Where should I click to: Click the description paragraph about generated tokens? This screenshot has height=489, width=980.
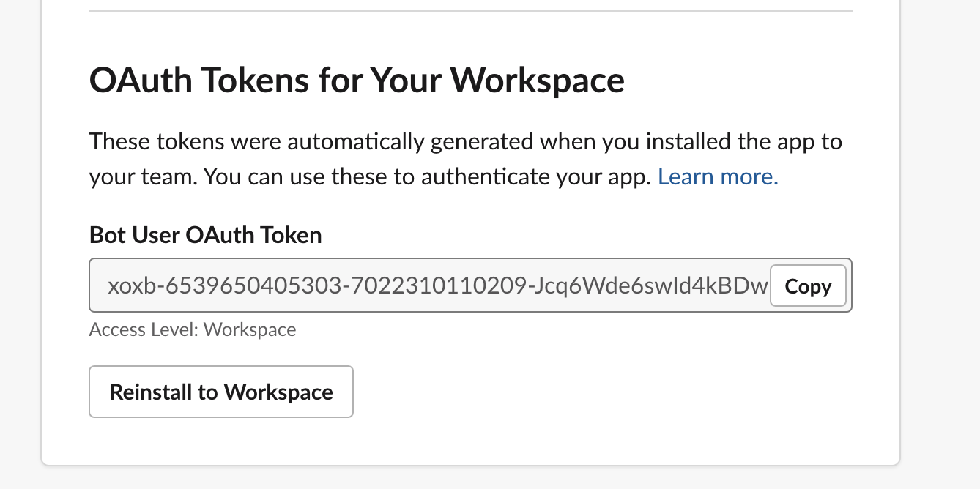(x=465, y=158)
